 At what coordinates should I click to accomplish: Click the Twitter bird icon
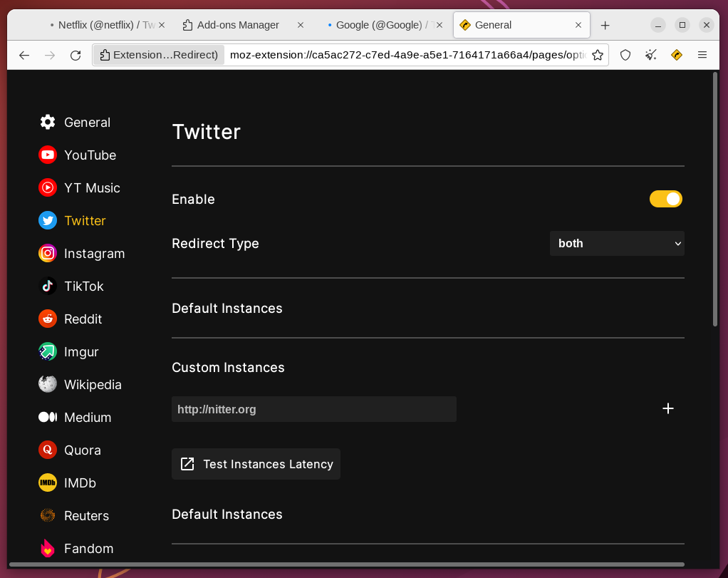pyautogui.click(x=47, y=221)
